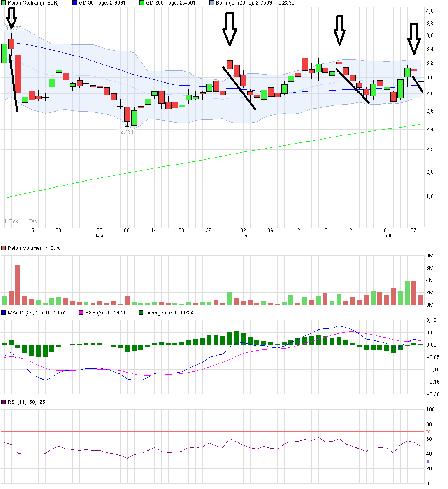Click the '3,4' price axis value
Viewport: 448px width, 489px height.
(429, 49)
